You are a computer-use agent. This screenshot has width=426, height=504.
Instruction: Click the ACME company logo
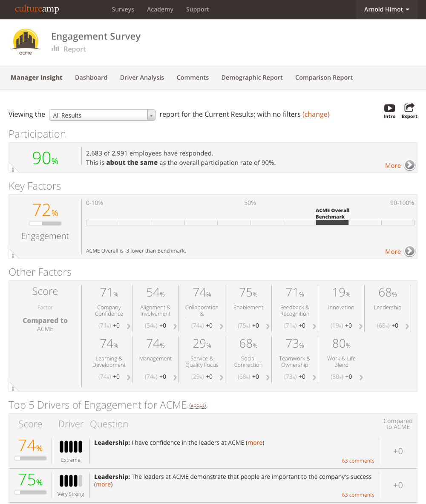click(x=26, y=42)
